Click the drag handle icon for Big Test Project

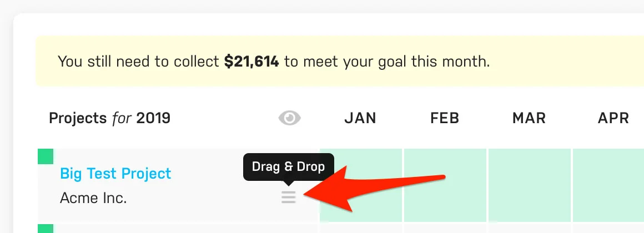pos(288,196)
